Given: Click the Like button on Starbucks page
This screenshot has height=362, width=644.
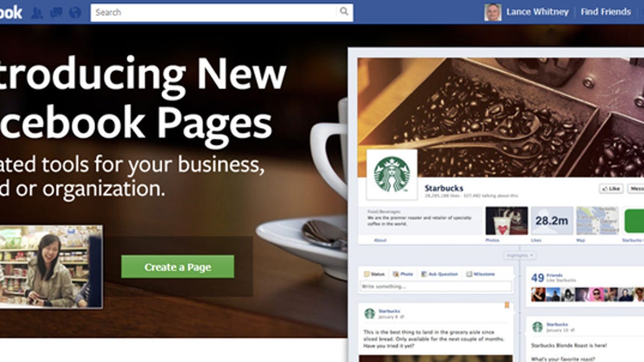Looking at the screenshot, I should [611, 189].
